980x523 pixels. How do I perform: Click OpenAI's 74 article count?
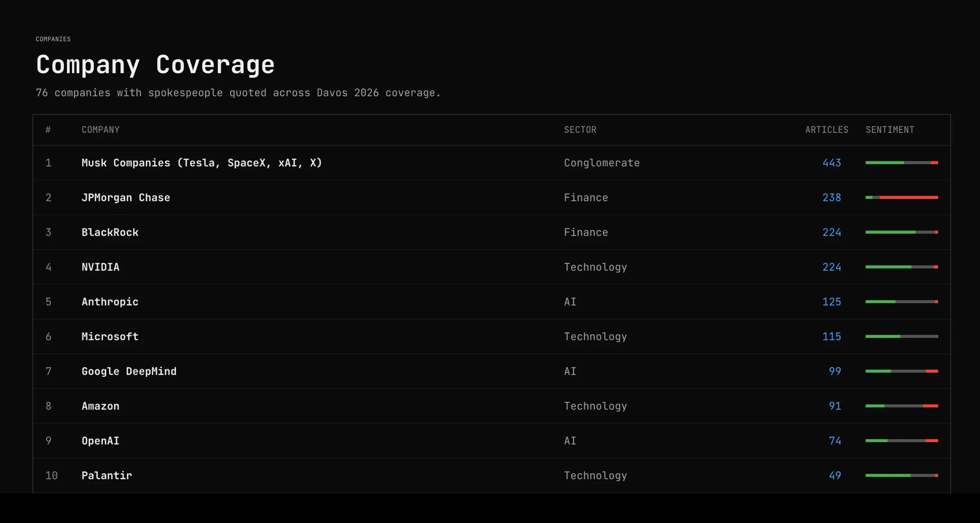click(x=835, y=441)
